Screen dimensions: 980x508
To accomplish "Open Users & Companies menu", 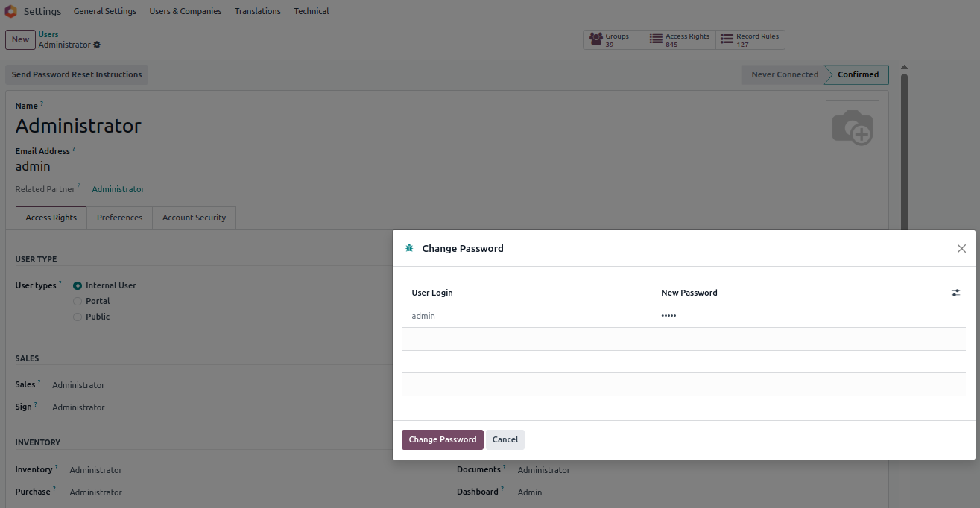I will (186, 11).
